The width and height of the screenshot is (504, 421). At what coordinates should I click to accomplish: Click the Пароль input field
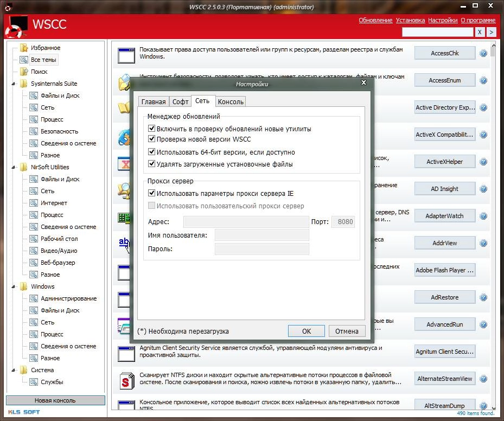(261, 249)
